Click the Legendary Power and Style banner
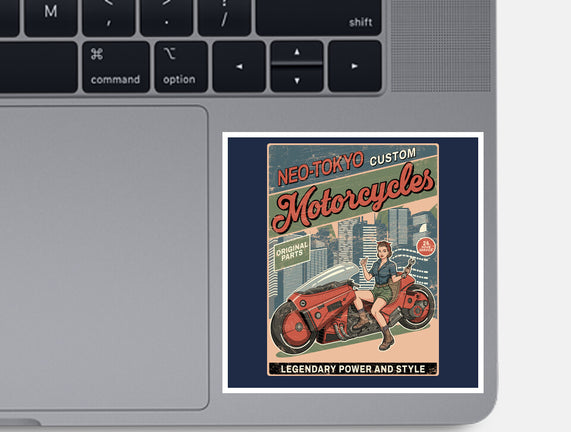This screenshot has width=571, height=432. [x=353, y=369]
